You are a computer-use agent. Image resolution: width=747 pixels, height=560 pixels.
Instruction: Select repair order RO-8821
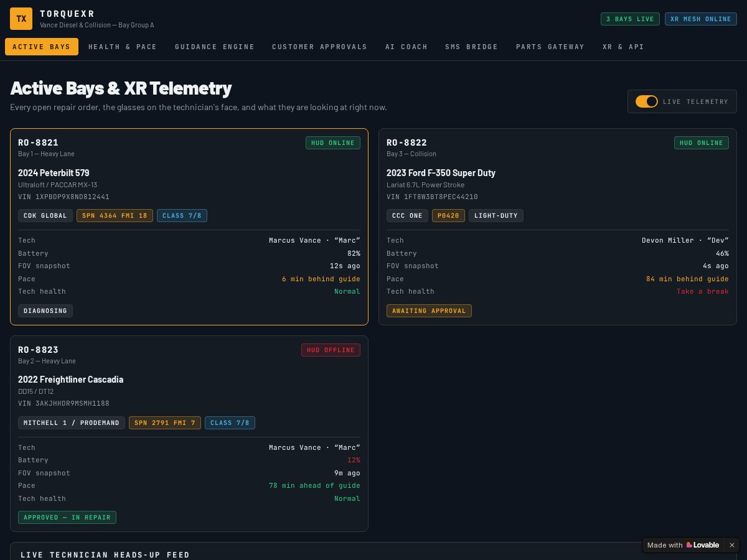click(x=189, y=227)
